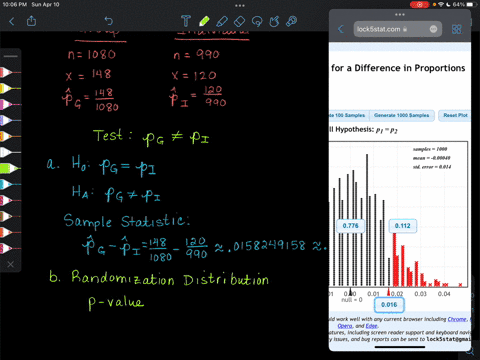Edit the 0.016 cutoff value box
This screenshot has width=480, height=360.
389,305
